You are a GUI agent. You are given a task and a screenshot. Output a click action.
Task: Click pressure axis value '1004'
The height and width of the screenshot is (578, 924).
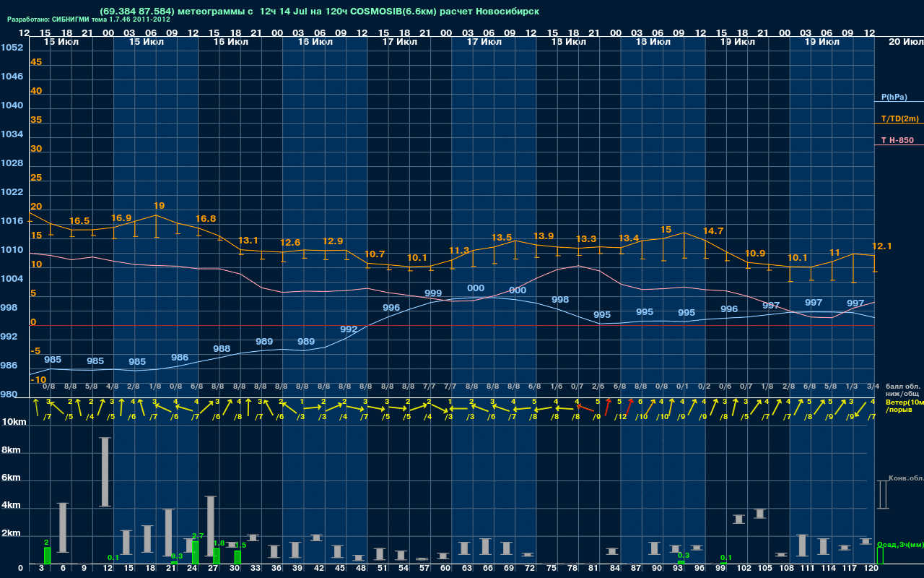click(12, 279)
